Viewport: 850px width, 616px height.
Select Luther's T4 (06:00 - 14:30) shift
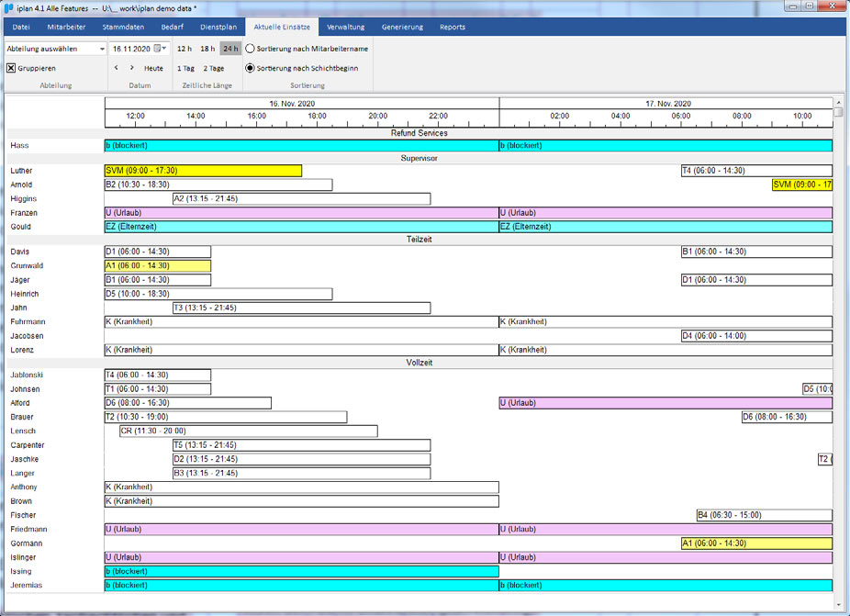[756, 171]
